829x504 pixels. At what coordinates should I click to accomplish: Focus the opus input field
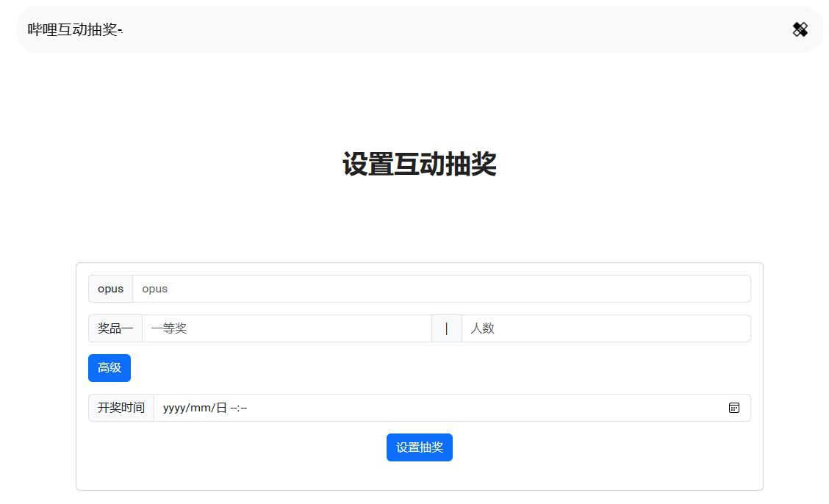[441, 289]
